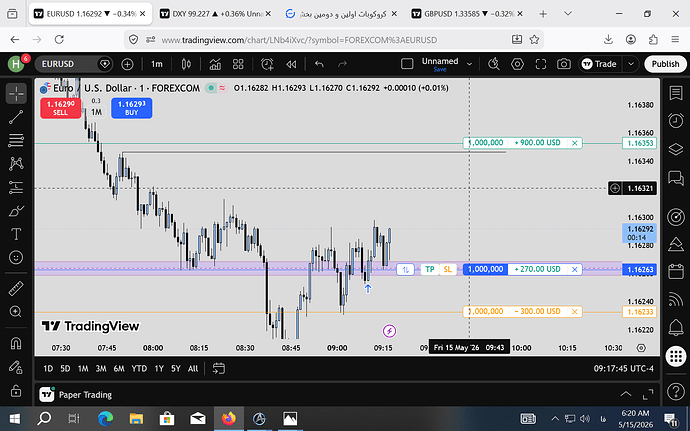Open the 09:17:45 UTC-4 timezone menu
The height and width of the screenshot is (431, 690).
[624, 369]
